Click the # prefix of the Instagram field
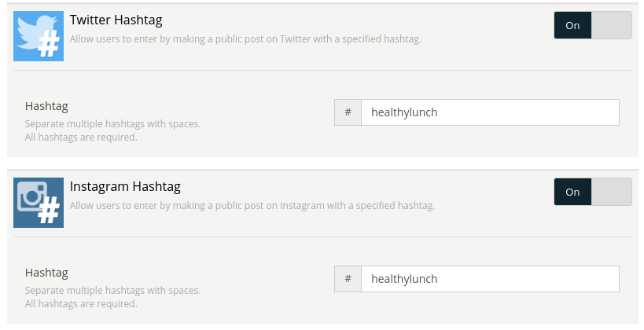 (x=348, y=279)
